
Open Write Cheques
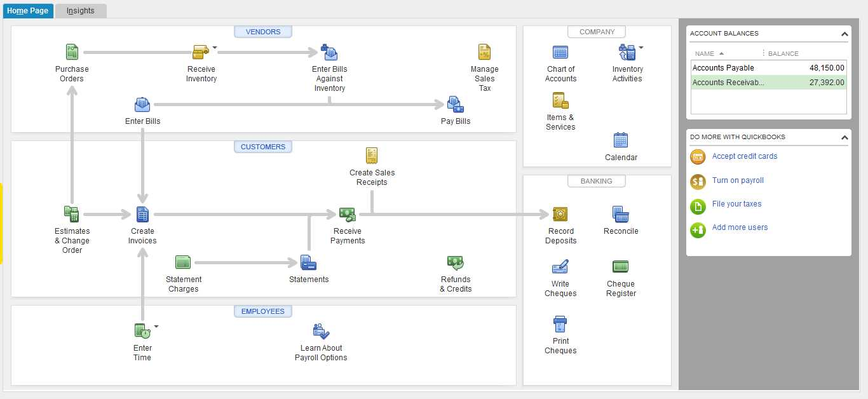tap(560, 267)
